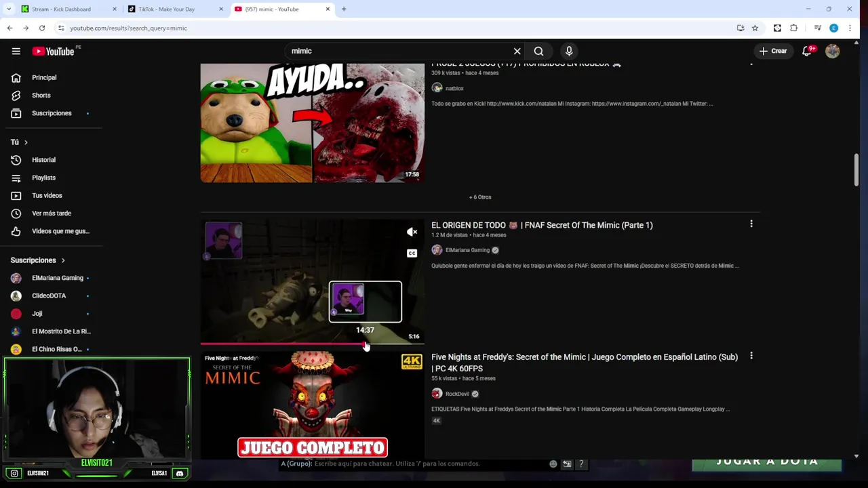Expand the Tú section

point(19,142)
